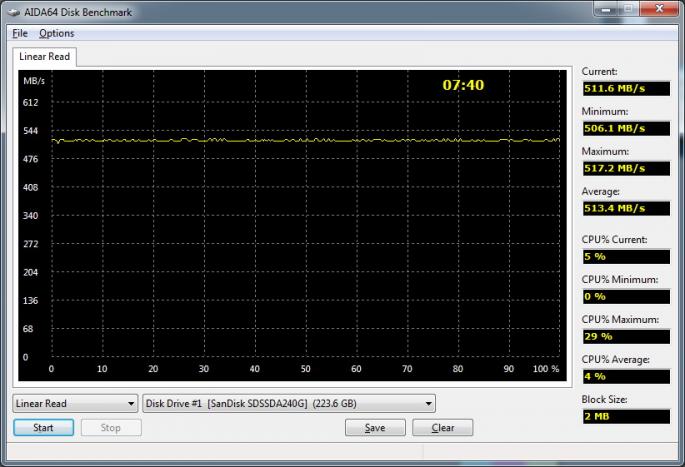Click the Maximum value 517.2 MB/s
Image resolution: width=685 pixels, height=467 pixels.
pos(626,169)
